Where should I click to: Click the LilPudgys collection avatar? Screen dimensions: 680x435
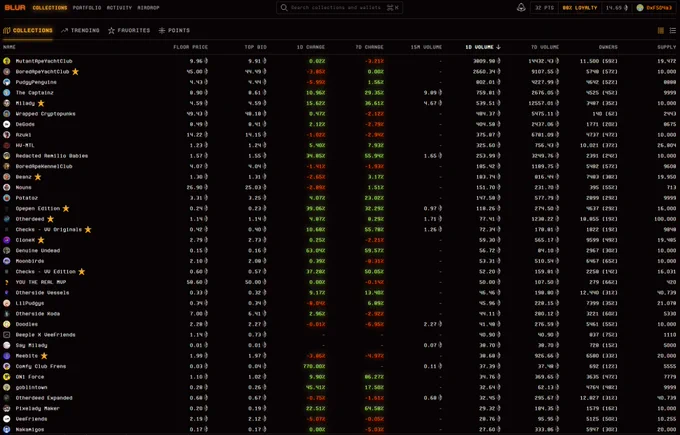point(7,303)
